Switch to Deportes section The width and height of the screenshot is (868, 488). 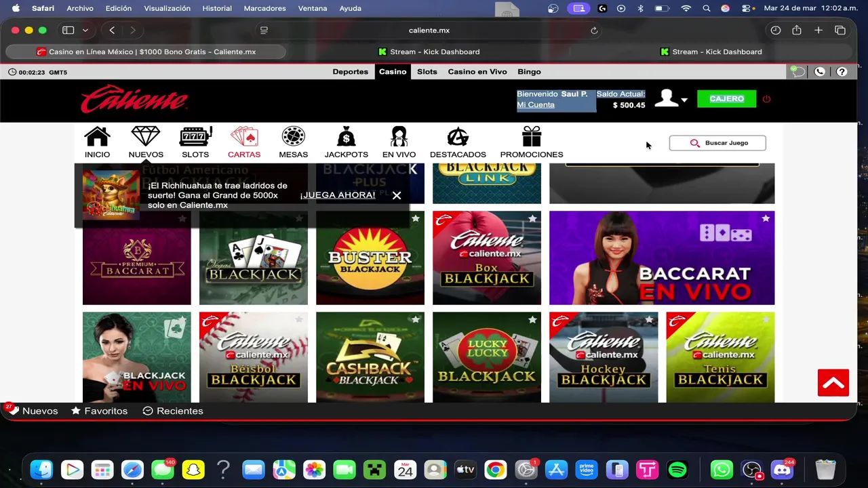[x=351, y=72]
